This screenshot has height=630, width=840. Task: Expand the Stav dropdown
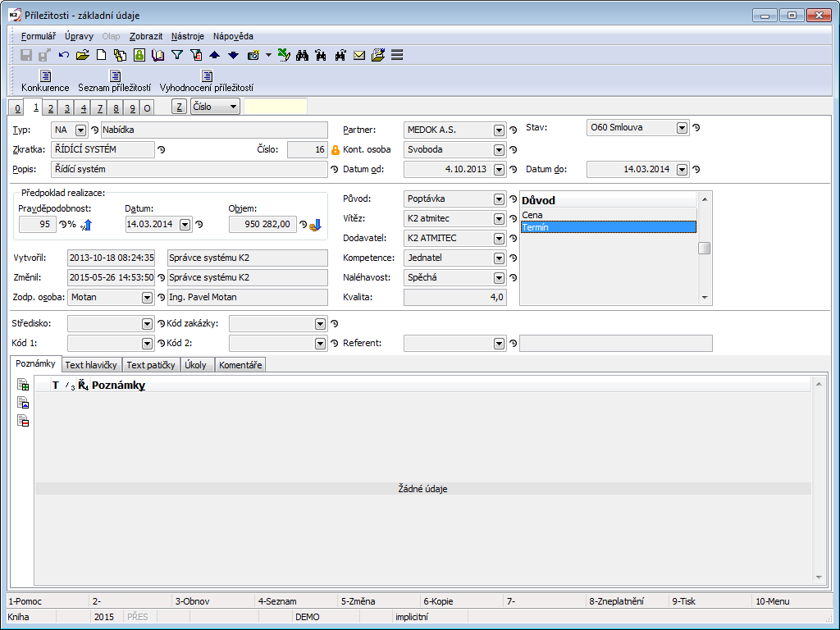click(x=682, y=128)
